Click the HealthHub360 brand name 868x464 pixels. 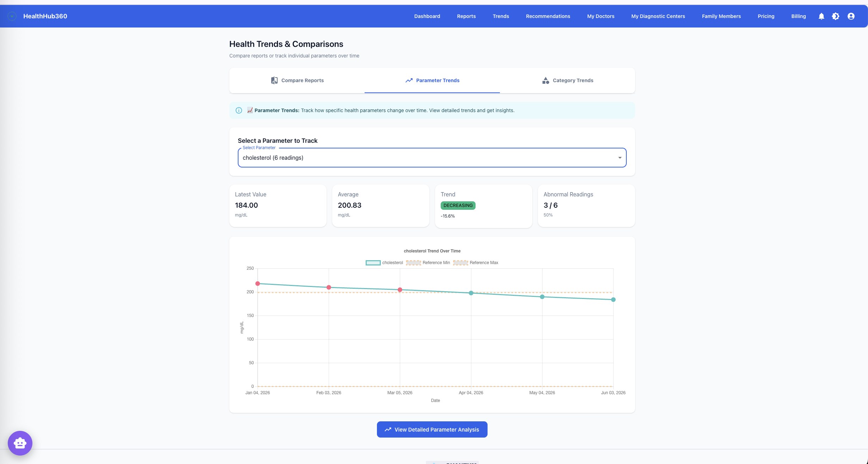[x=45, y=16]
